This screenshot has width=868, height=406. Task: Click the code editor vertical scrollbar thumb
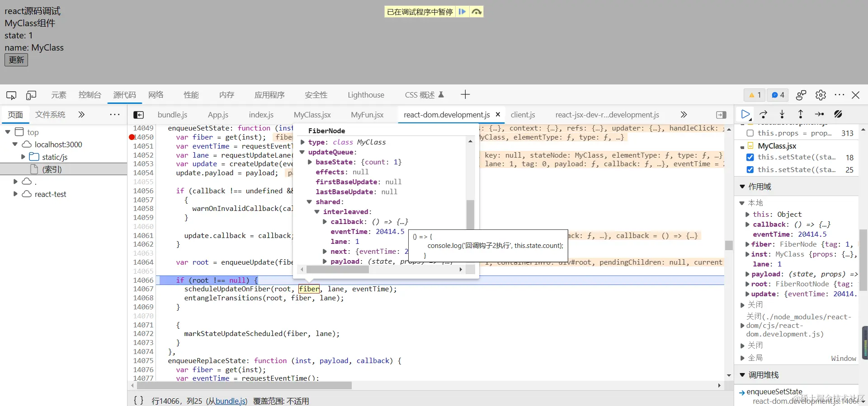(729, 245)
